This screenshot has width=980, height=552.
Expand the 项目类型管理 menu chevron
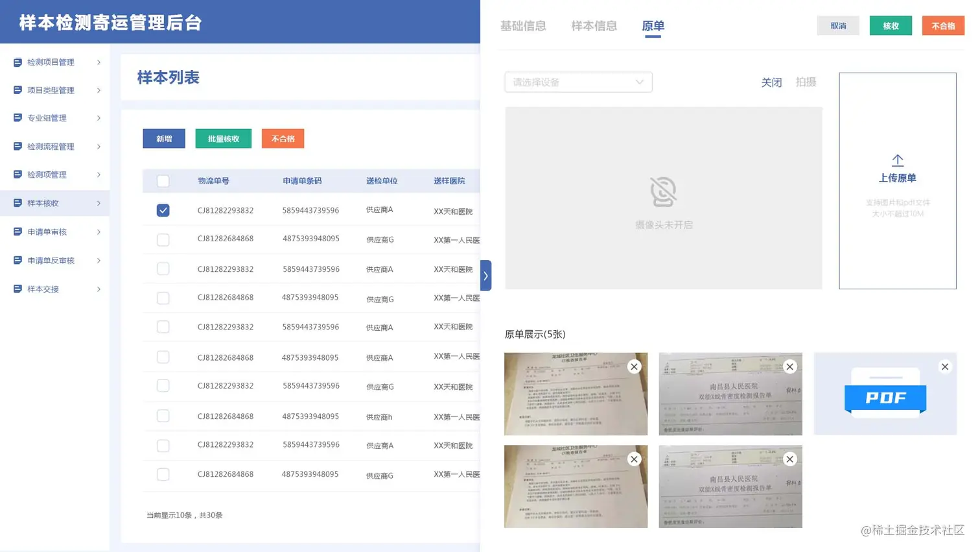[x=99, y=90]
